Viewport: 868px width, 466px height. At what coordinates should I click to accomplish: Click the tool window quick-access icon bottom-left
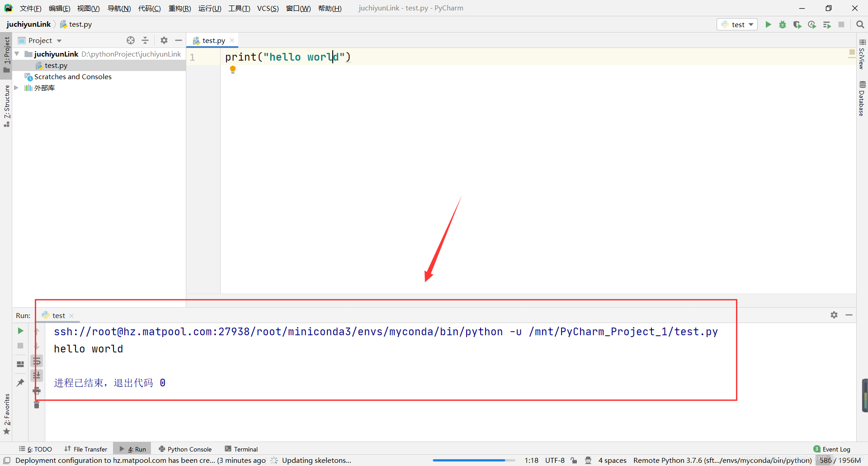click(x=7, y=460)
